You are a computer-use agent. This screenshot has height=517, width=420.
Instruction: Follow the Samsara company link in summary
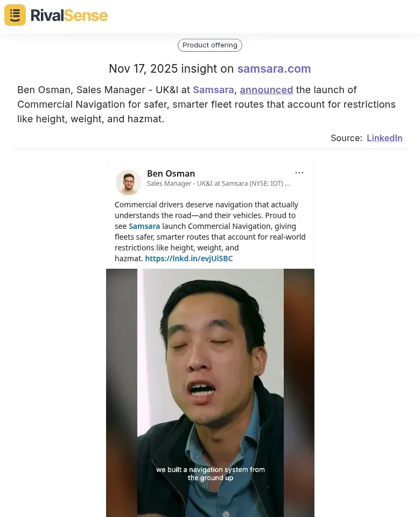[213, 90]
